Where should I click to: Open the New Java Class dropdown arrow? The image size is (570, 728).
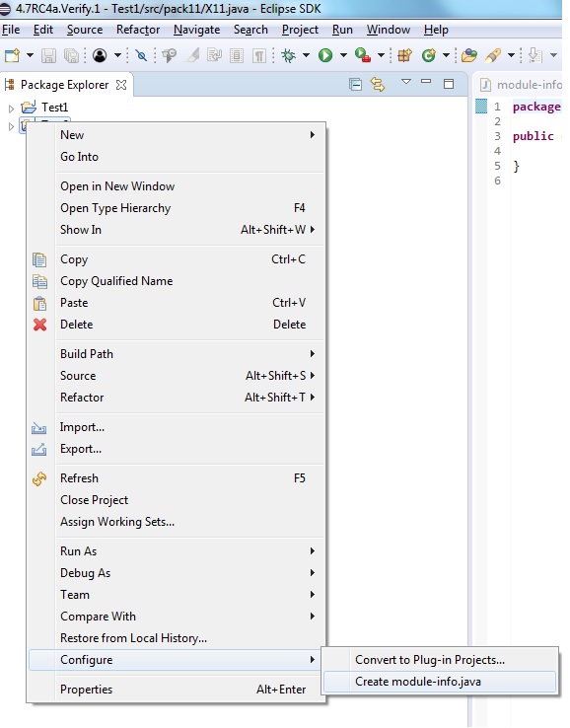point(446,55)
